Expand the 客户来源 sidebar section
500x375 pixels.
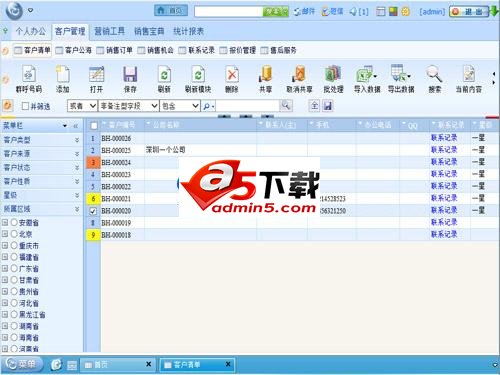[77, 154]
